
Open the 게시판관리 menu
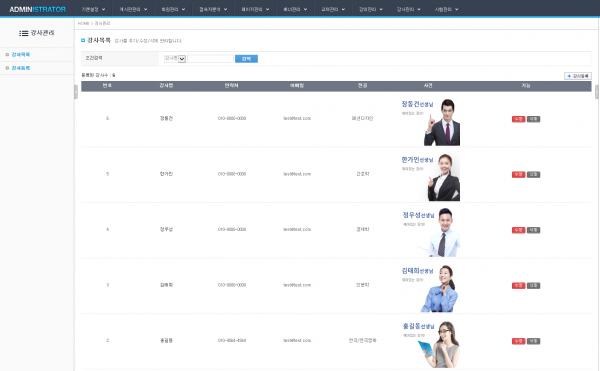point(133,9)
